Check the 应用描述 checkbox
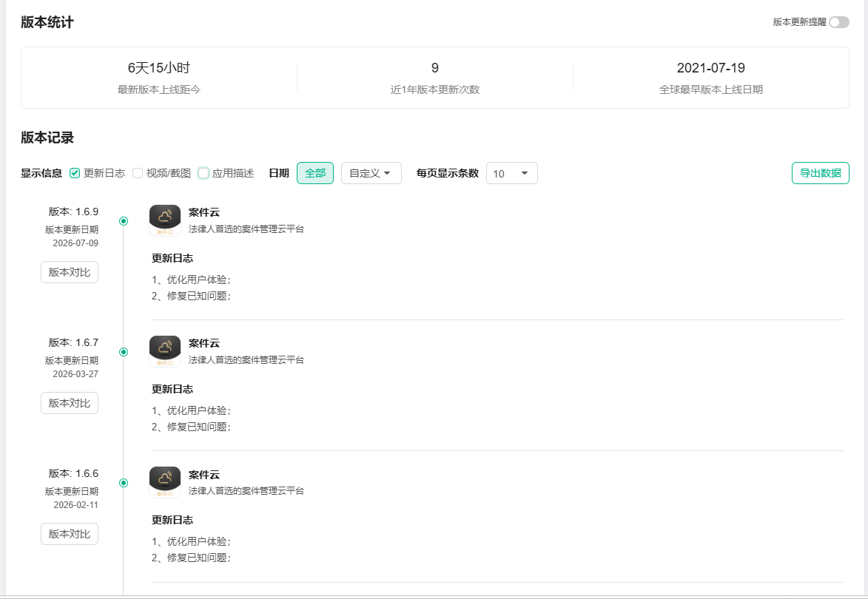This screenshot has height=599, width=868. pyautogui.click(x=203, y=173)
